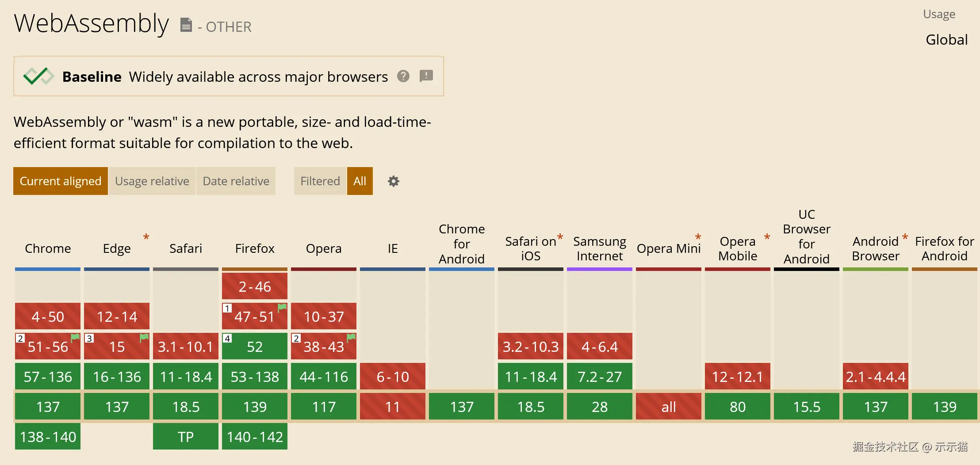
Task: Switch to Date relative view
Action: click(x=236, y=181)
